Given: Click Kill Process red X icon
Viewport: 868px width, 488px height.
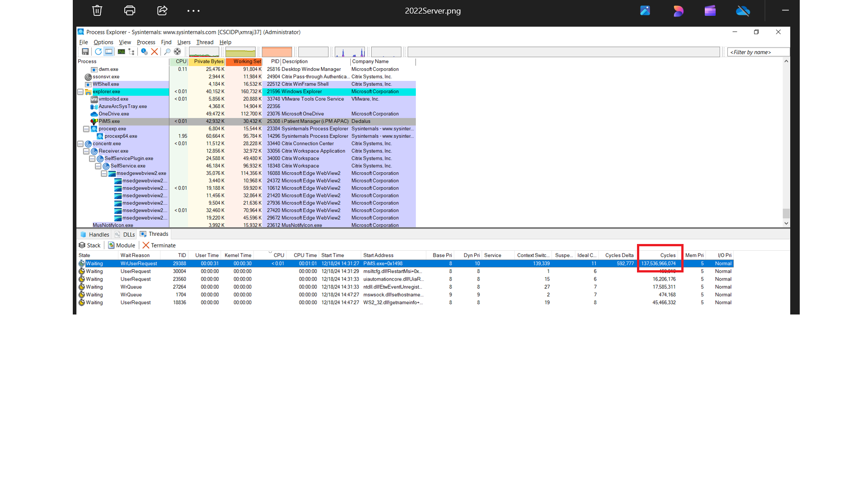Looking at the screenshot, I should [x=155, y=52].
